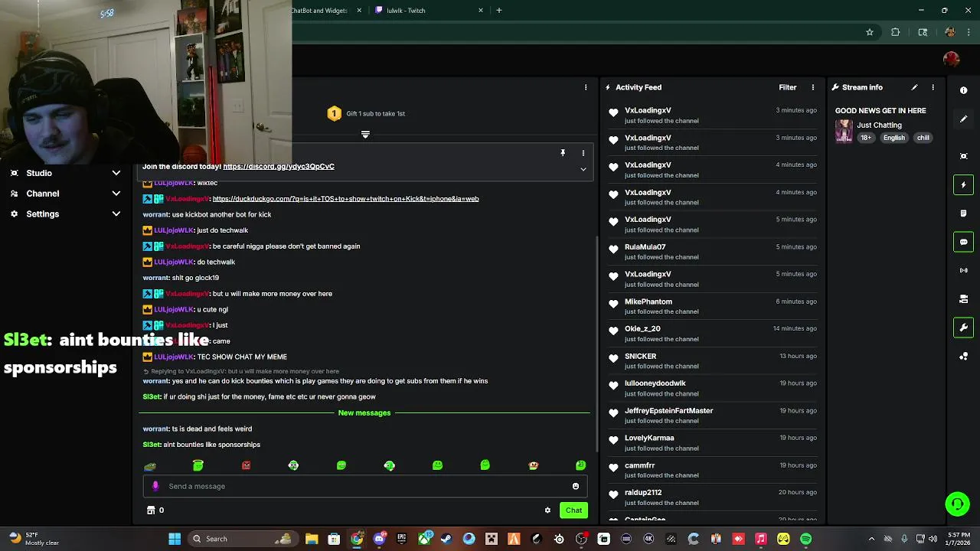The width and height of the screenshot is (980, 551).
Task: Expand the Settings sidebar section
Action: point(64,214)
